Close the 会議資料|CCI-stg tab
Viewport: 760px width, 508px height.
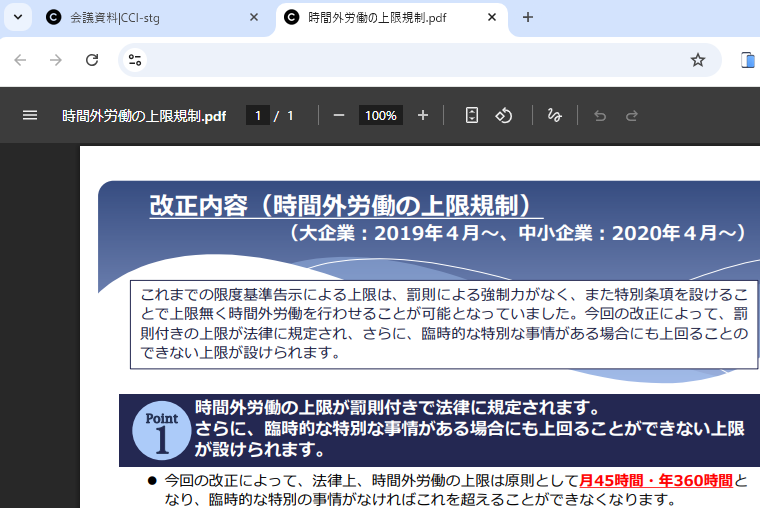pos(253,17)
